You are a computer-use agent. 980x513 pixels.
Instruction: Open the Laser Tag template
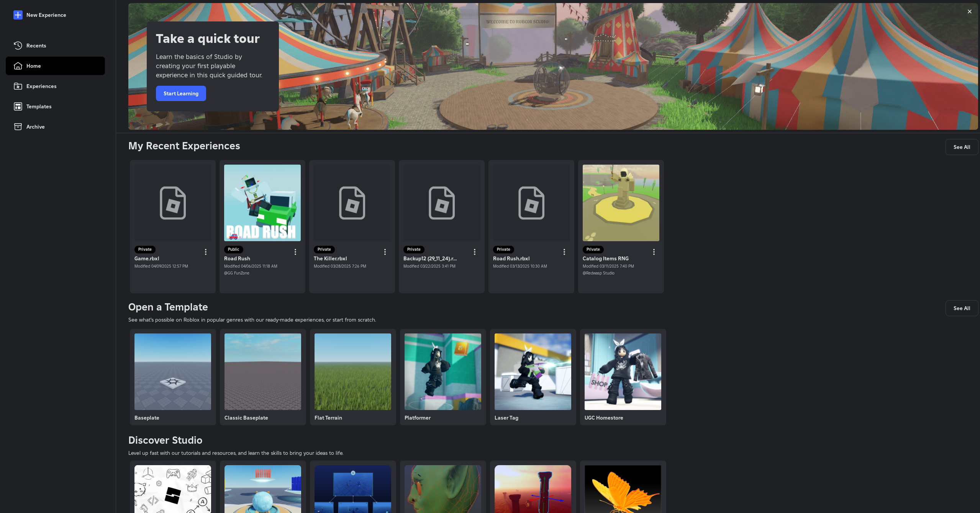pyautogui.click(x=533, y=371)
